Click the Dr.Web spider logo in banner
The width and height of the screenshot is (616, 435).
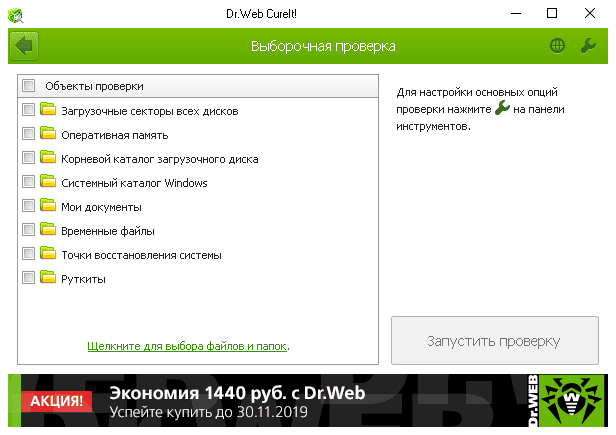[x=572, y=400]
